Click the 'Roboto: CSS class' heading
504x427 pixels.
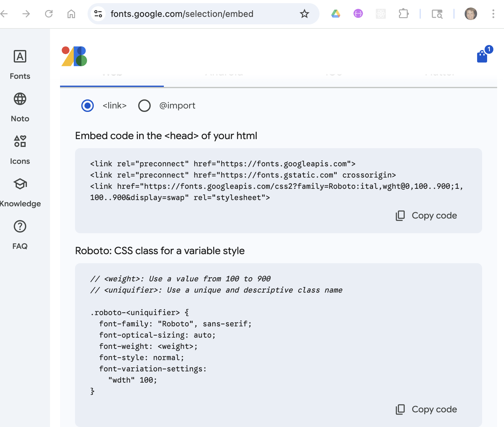tap(160, 251)
